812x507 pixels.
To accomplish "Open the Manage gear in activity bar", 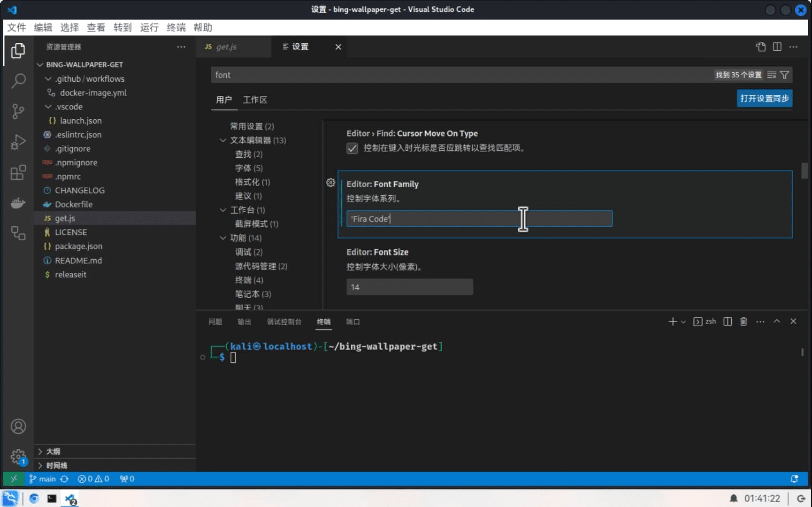I will tap(18, 456).
